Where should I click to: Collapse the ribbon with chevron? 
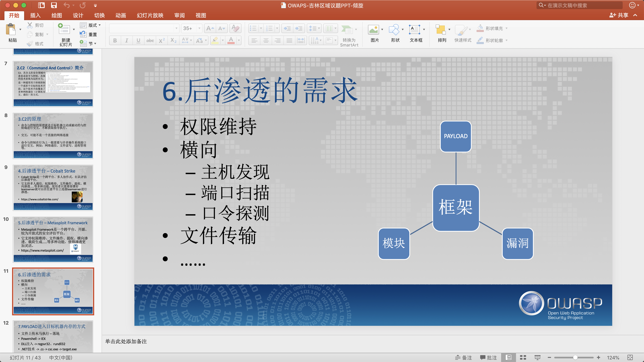coord(635,15)
